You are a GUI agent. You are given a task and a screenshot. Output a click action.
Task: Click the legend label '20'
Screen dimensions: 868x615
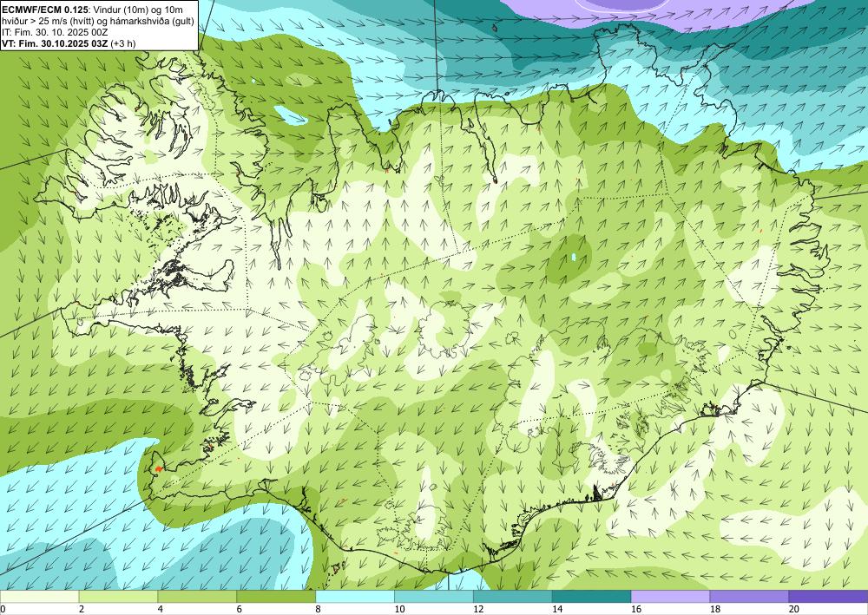794,609
